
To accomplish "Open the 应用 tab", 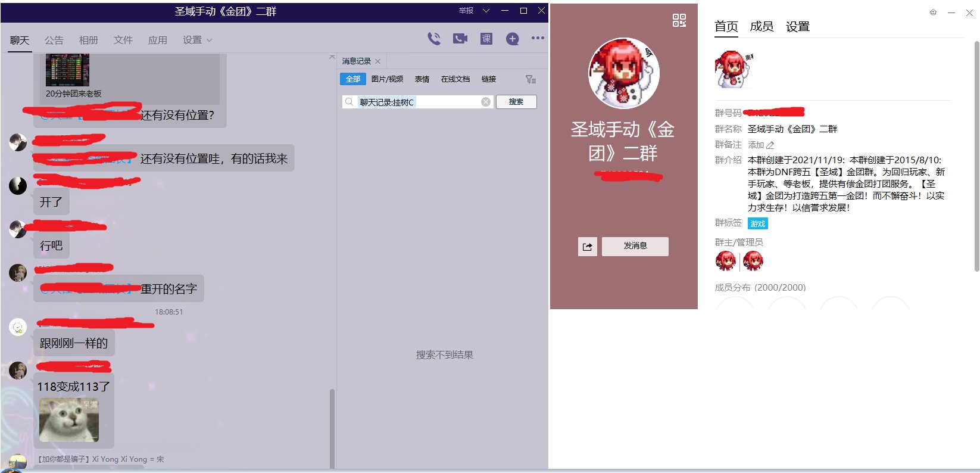I will tap(158, 40).
